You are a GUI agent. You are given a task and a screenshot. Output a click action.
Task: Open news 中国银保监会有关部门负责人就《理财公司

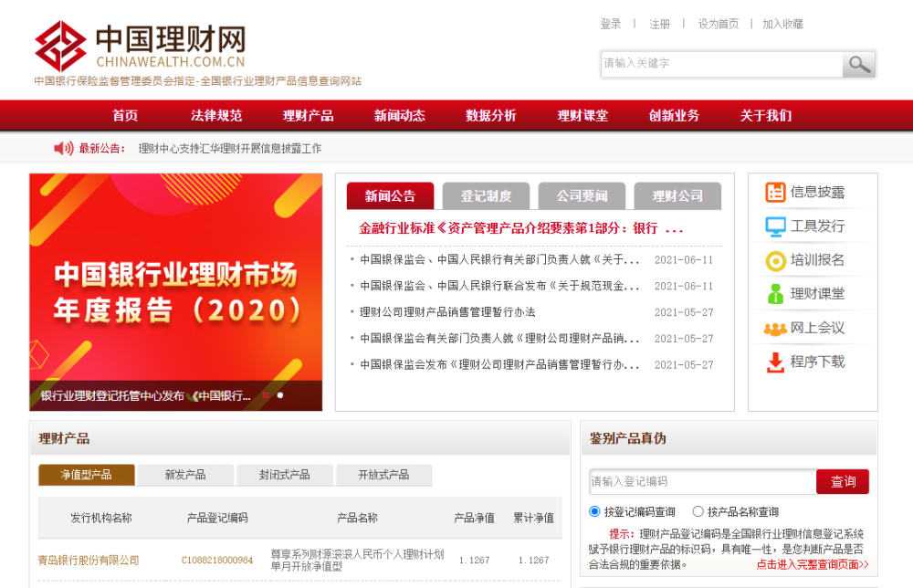pos(499,338)
